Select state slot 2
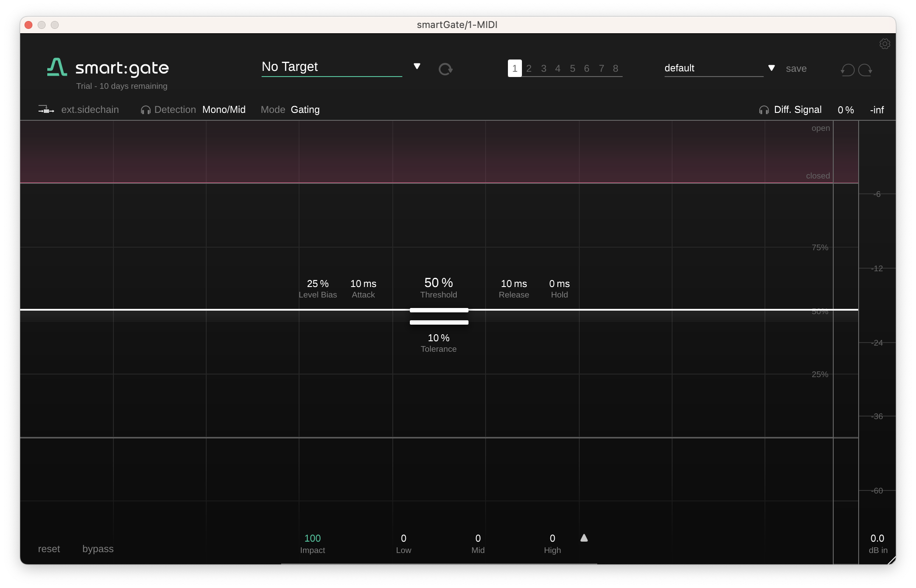 (529, 68)
